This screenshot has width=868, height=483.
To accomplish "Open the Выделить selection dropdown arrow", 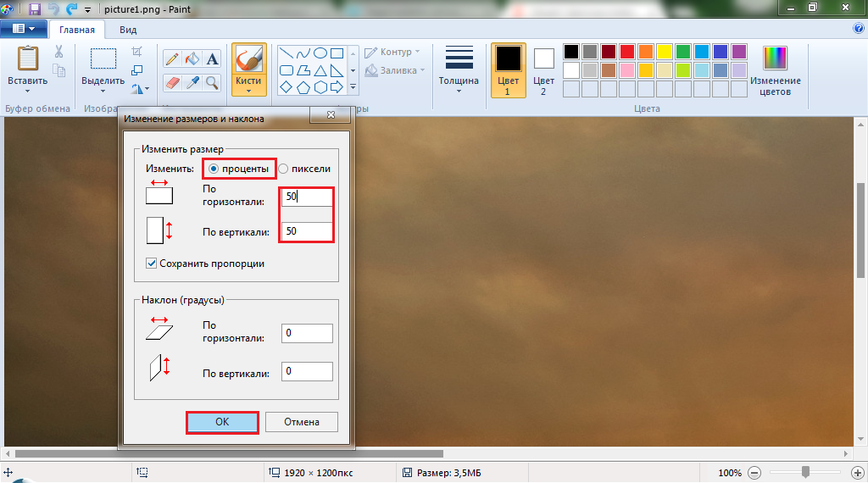I will click(103, 91).
